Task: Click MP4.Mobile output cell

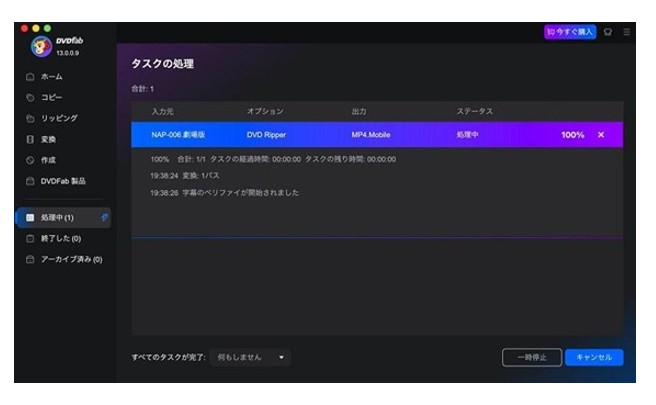Action: click(x=371, y=135)
